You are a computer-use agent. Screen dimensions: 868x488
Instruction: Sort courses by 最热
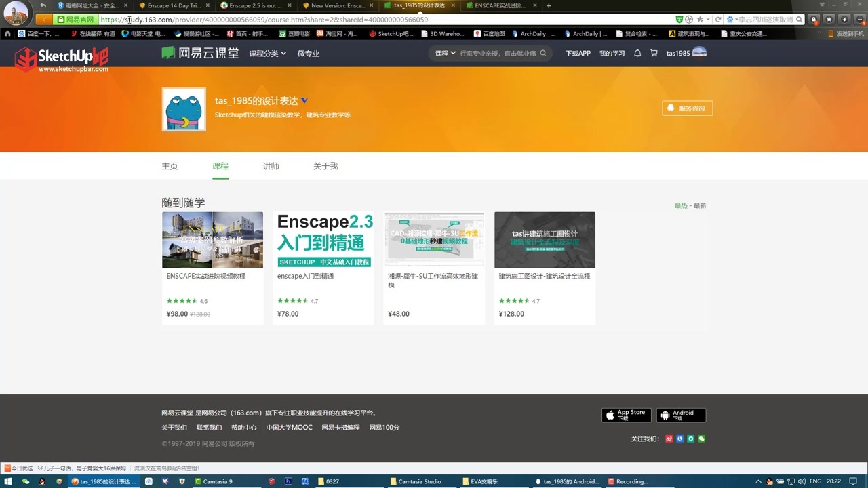coord(680,205)
